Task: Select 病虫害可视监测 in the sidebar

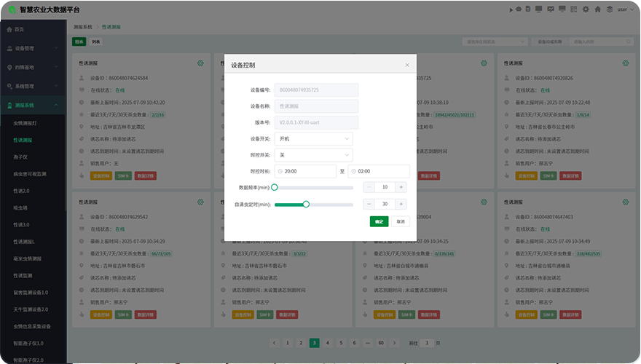Action: [30, 174]
